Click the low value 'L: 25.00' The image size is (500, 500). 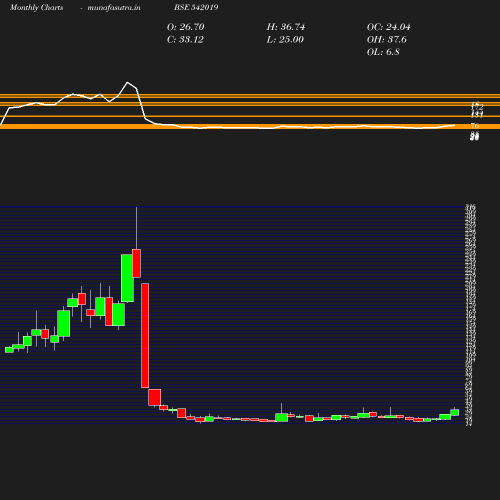coord(285,39)
